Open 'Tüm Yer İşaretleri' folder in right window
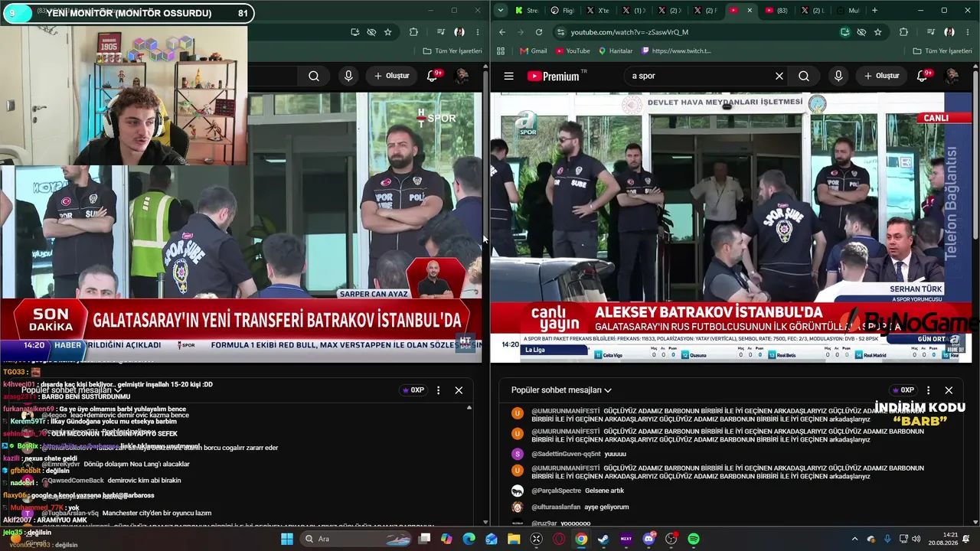The height and width of the screenshot is (551, 980). [942, 51]
